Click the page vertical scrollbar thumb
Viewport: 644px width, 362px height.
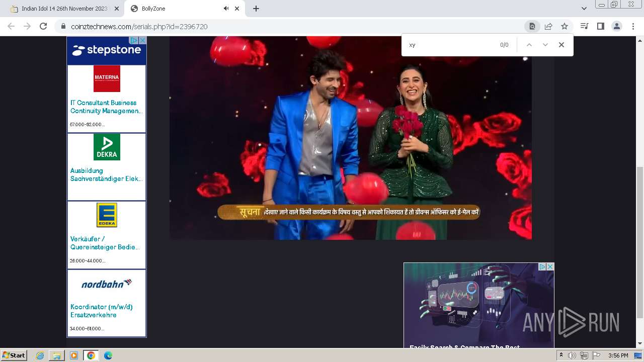640,242
